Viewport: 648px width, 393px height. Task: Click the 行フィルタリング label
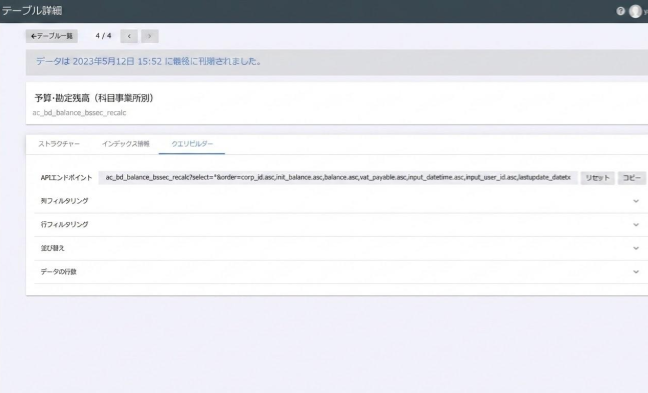[x=64, y=224]
